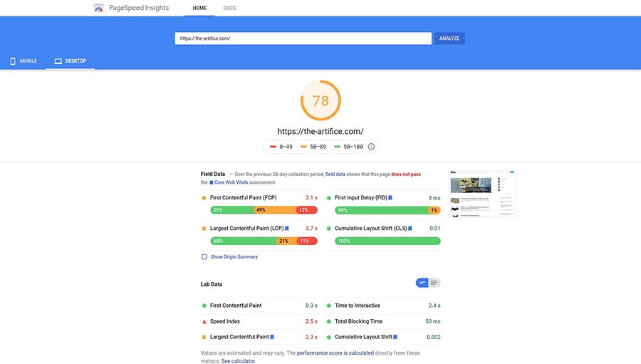Open performance score is calculated link
Screen dimensions: 641x364
[x=335, y=353]
